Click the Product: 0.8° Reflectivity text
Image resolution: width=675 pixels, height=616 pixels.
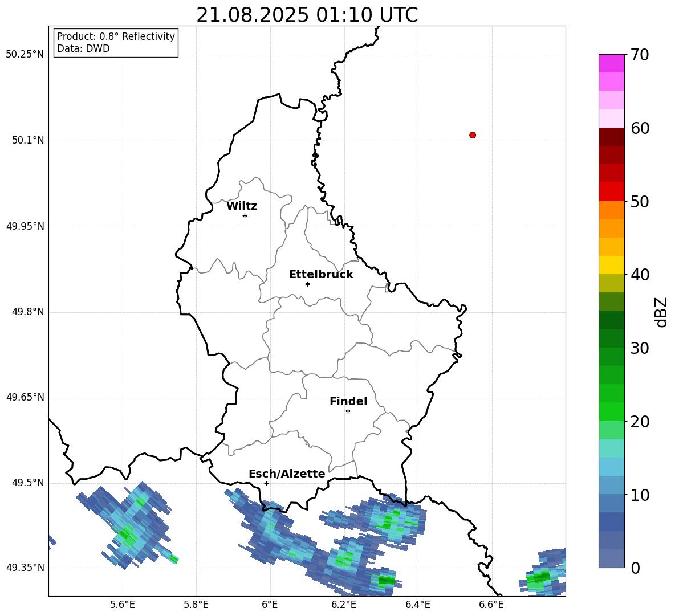coord(116,36)
